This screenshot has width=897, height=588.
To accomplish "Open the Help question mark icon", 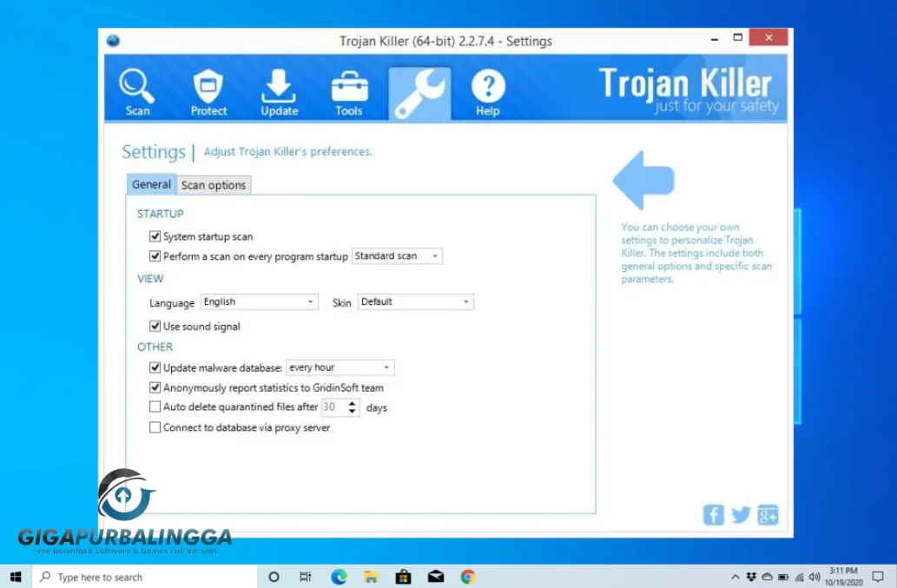I will pos(487,88).
